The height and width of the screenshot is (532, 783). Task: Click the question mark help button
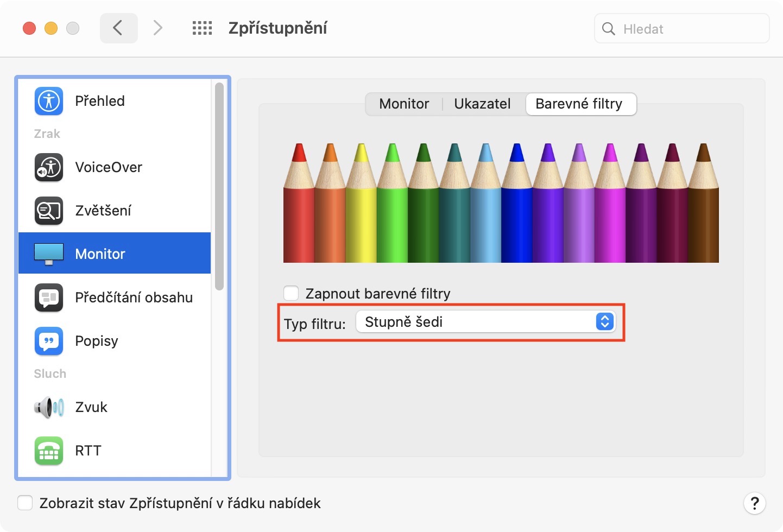coord(754,503)
